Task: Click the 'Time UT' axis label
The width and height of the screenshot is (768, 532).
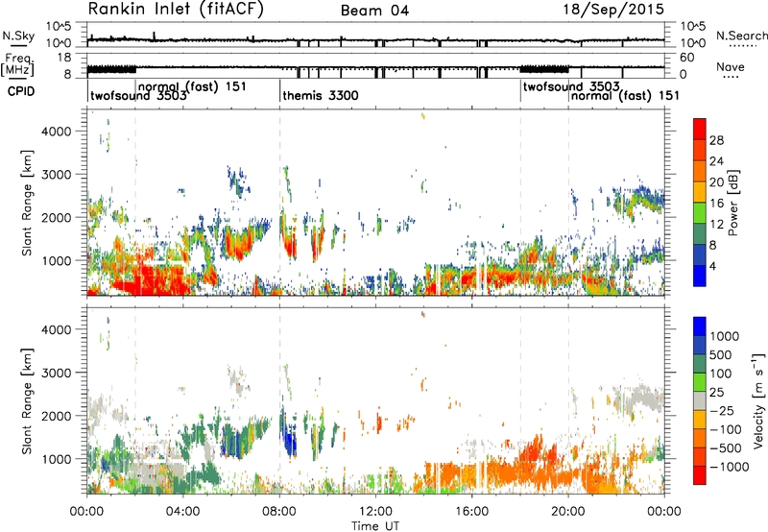Action: 375,526
